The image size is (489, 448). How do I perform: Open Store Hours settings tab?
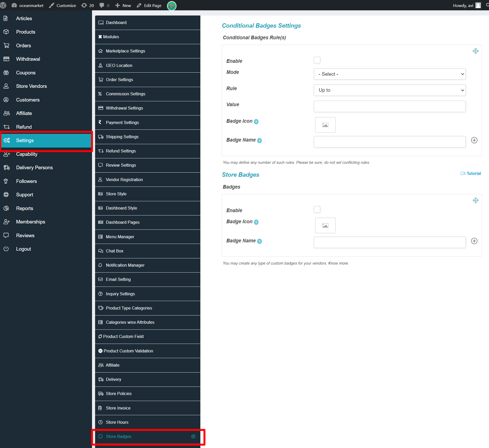(x=148, y=422)
